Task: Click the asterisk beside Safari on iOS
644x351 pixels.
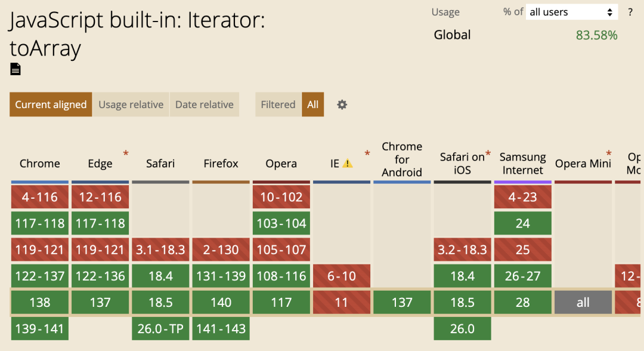Action: (x=488, y=154)
